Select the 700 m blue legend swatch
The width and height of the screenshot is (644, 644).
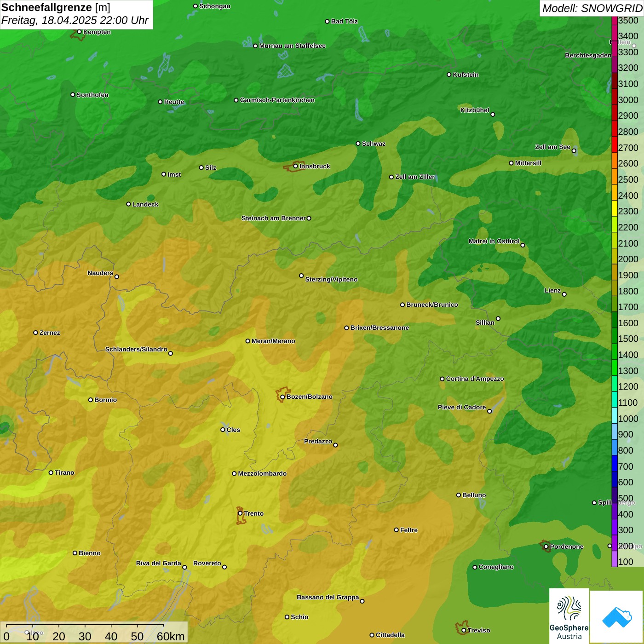[615, 463]
